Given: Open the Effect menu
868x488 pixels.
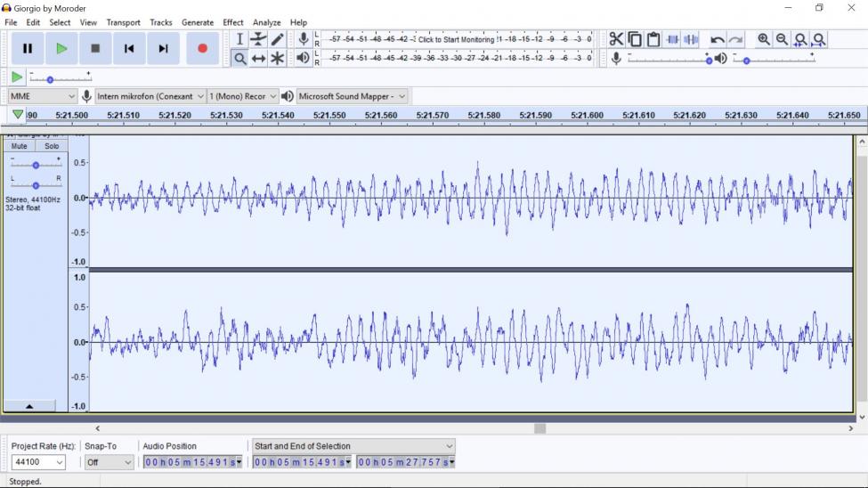Looking at the screenshot, I should [233, 23].
